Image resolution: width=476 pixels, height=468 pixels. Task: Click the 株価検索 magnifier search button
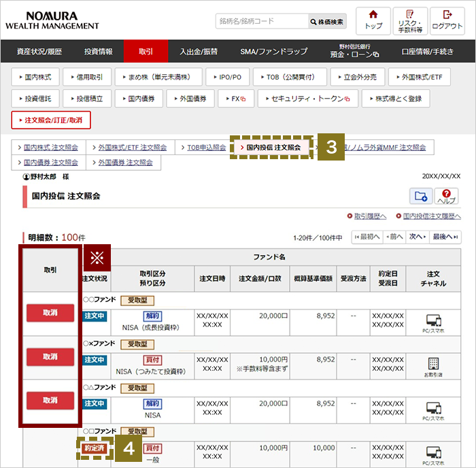pyautogui.click(x=327, y=22)
